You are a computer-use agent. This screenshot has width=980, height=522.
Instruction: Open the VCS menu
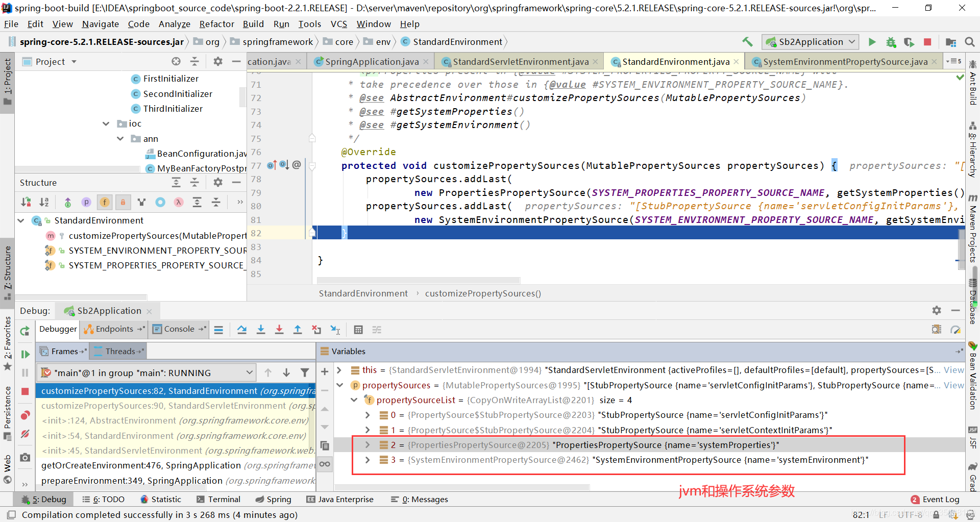(x=338, y=24)
